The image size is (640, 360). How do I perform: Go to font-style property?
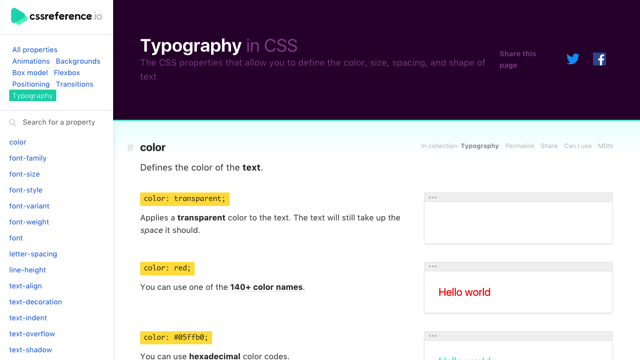[x=26, y=190]
